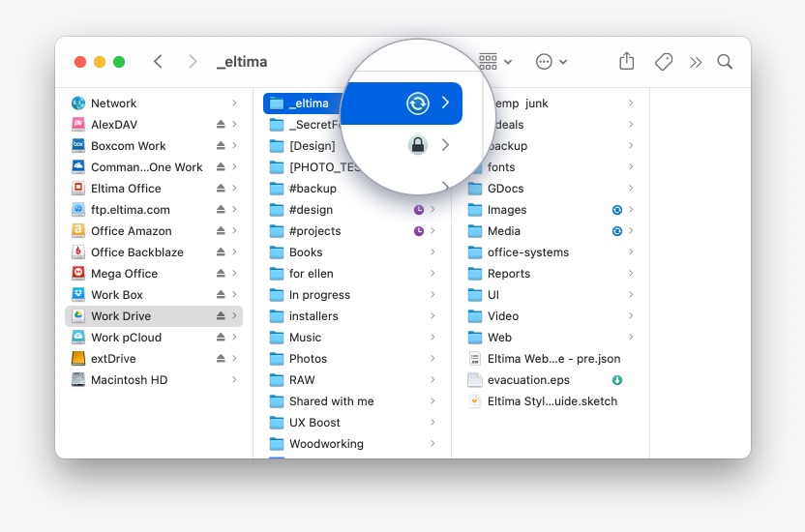
Task: Eject Office Amazon volume
Action: 221,231
